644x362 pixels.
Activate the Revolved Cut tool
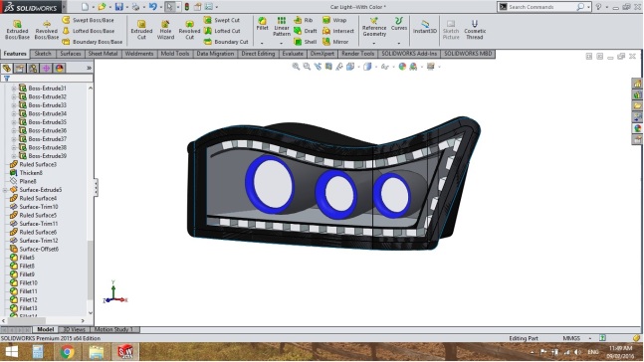pos(189,30)
